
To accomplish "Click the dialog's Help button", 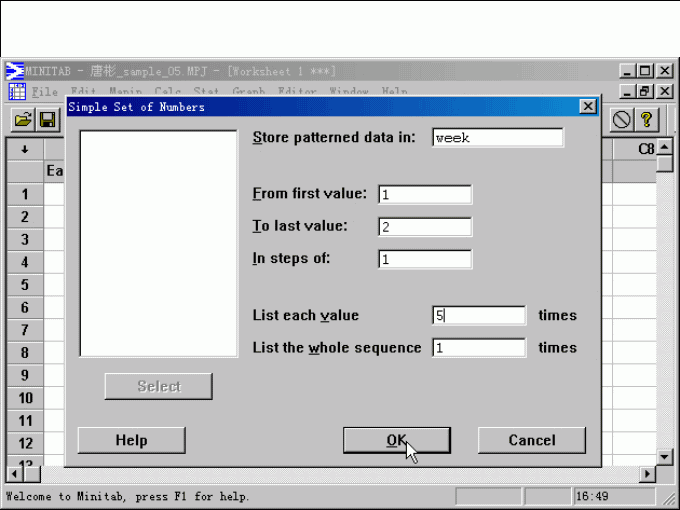I will (x=131, y=440).
